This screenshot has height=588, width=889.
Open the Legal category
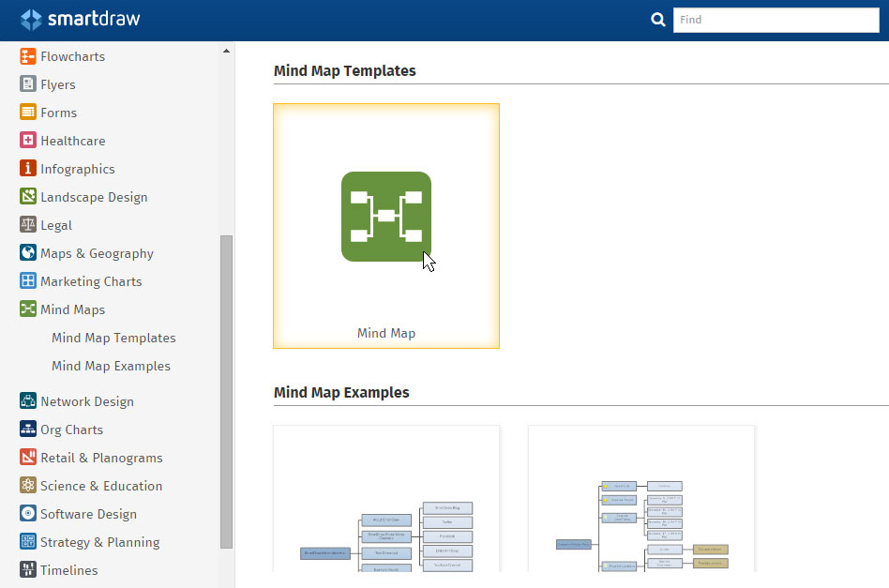pyautogui.click(x=56, y=225)
